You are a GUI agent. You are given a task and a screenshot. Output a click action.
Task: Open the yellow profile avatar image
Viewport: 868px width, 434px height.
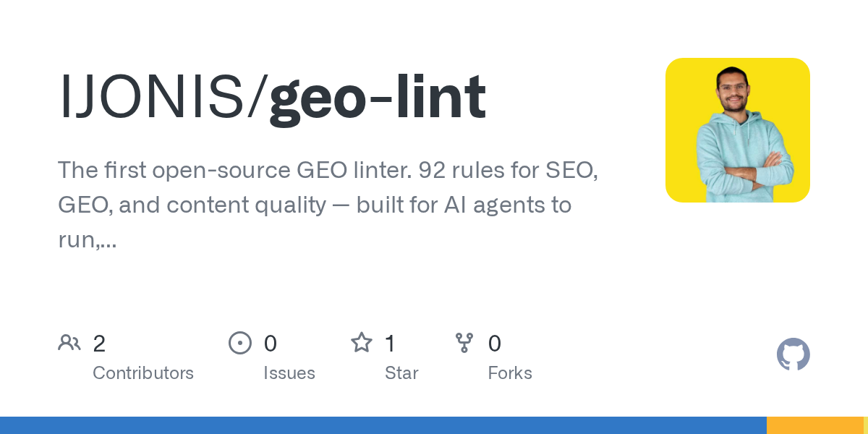click(x=737, y=130)
